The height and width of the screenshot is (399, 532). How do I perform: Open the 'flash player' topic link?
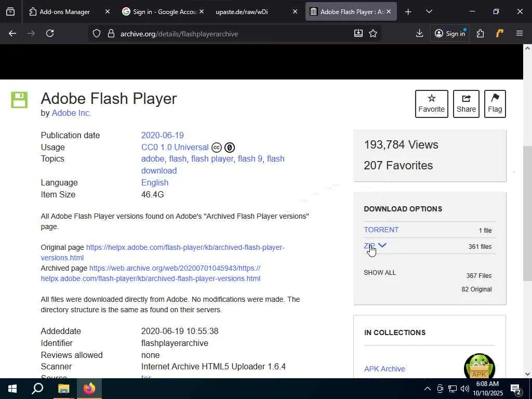(x=212, y=159)
